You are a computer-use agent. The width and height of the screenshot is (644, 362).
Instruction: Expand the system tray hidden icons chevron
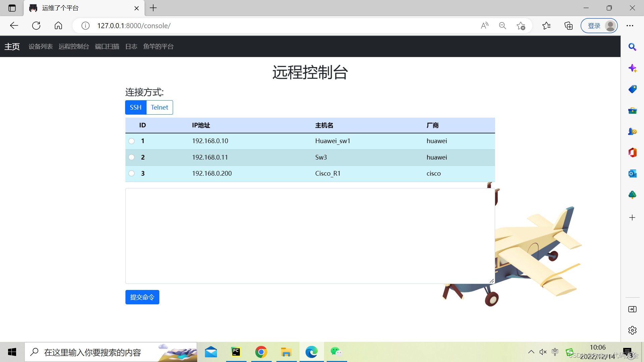coord(531,352)
